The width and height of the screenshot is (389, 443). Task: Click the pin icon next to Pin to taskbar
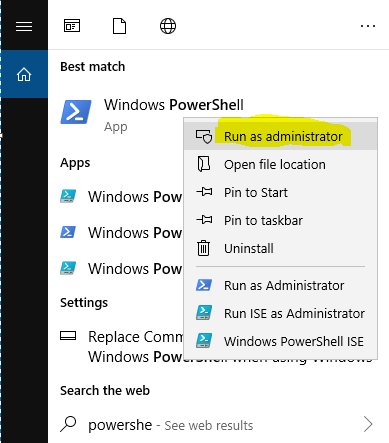pos(204,220)
